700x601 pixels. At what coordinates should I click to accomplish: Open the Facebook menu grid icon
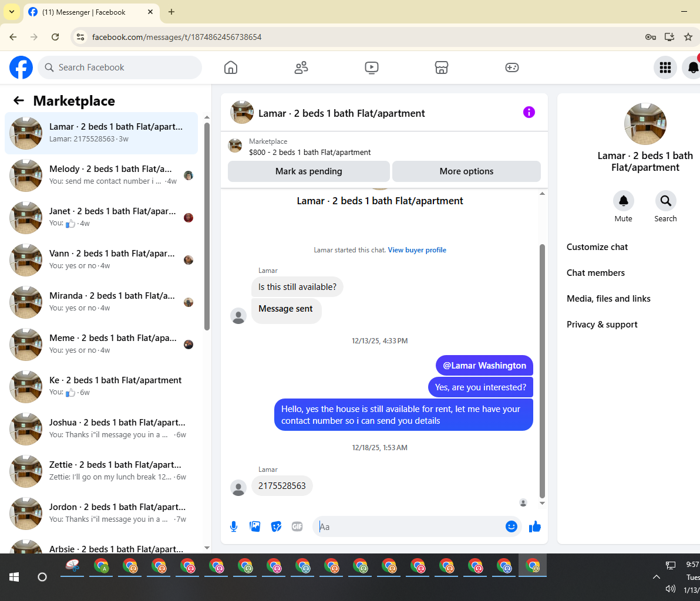[665, 67]
